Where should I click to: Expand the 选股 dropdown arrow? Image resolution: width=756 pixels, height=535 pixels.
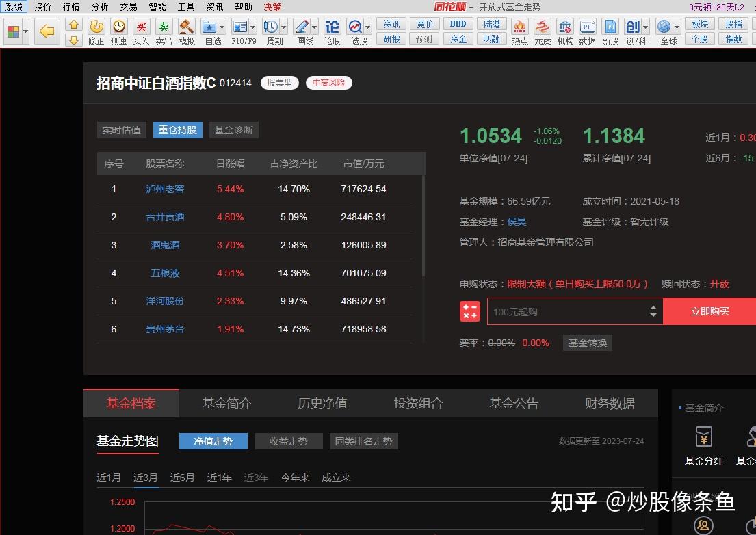pyautogui.click(x=368, y=27)
